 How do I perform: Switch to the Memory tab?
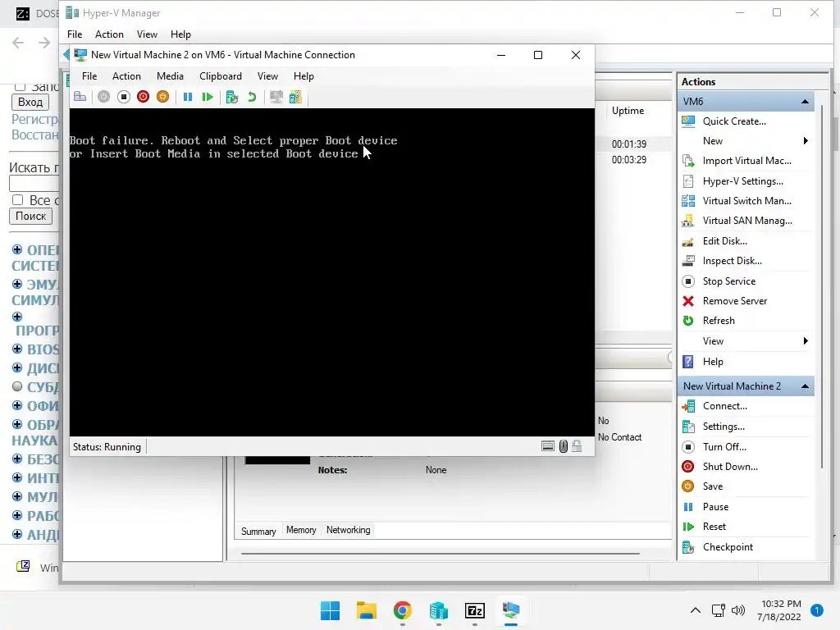click(301, 530)
